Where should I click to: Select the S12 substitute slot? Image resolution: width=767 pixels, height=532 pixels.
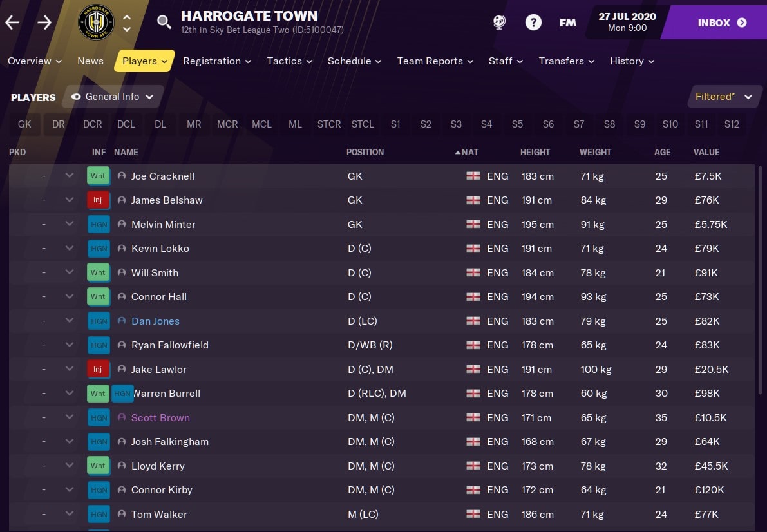tap(732, 124)
